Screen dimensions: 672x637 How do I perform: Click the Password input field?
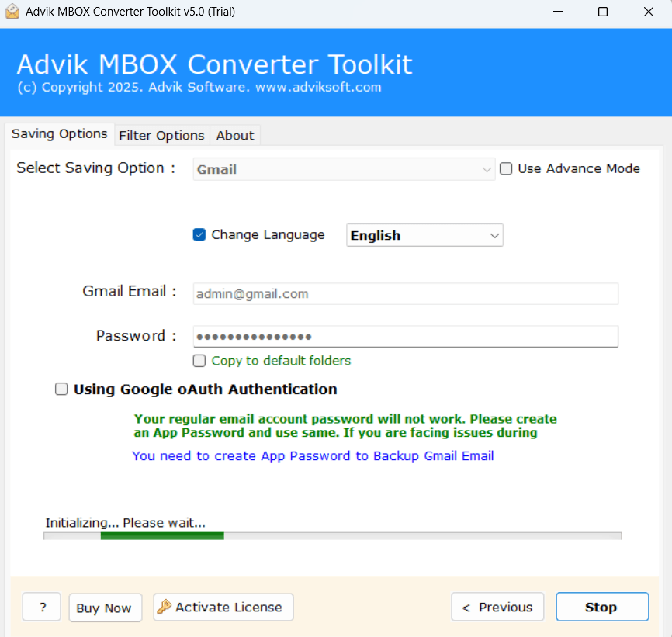point(405,336)
